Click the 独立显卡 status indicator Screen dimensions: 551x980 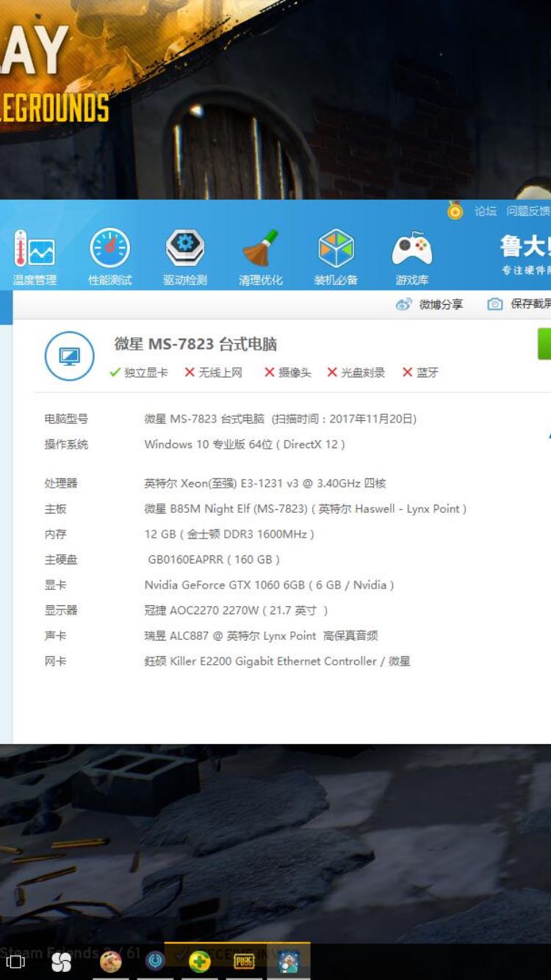(139, 372)
